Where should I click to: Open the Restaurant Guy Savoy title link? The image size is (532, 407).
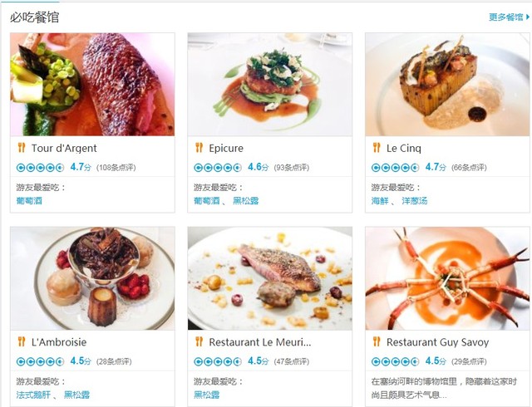(x=438, y=342)
